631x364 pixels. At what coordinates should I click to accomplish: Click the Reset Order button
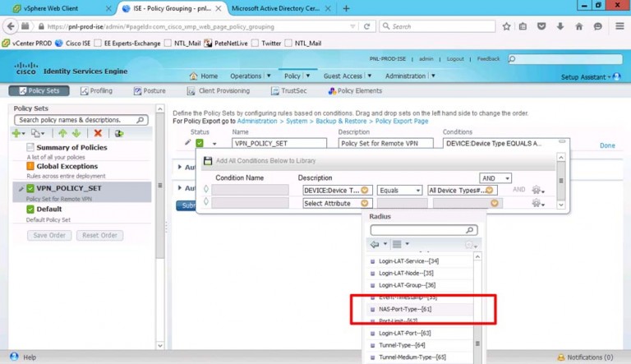pyautogui.click(x=99, y=235)
